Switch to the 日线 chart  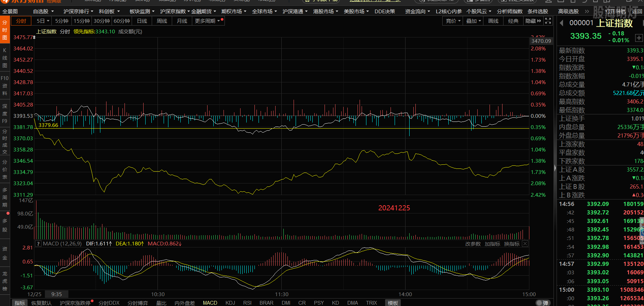point(142,21)
